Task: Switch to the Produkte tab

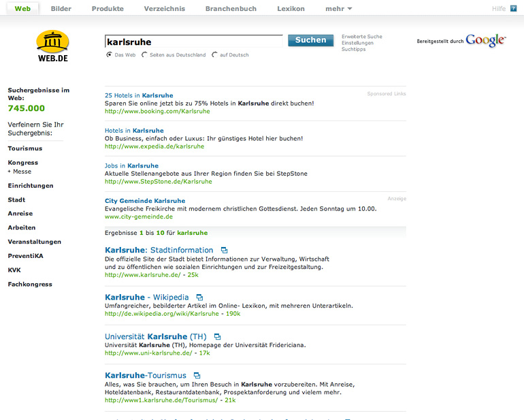Action: click(x=108, y=9)
